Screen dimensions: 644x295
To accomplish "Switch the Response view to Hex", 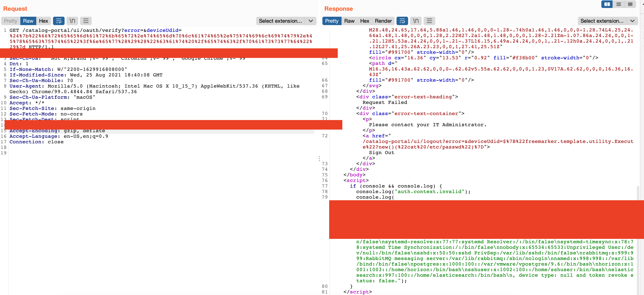I will 364,21.
